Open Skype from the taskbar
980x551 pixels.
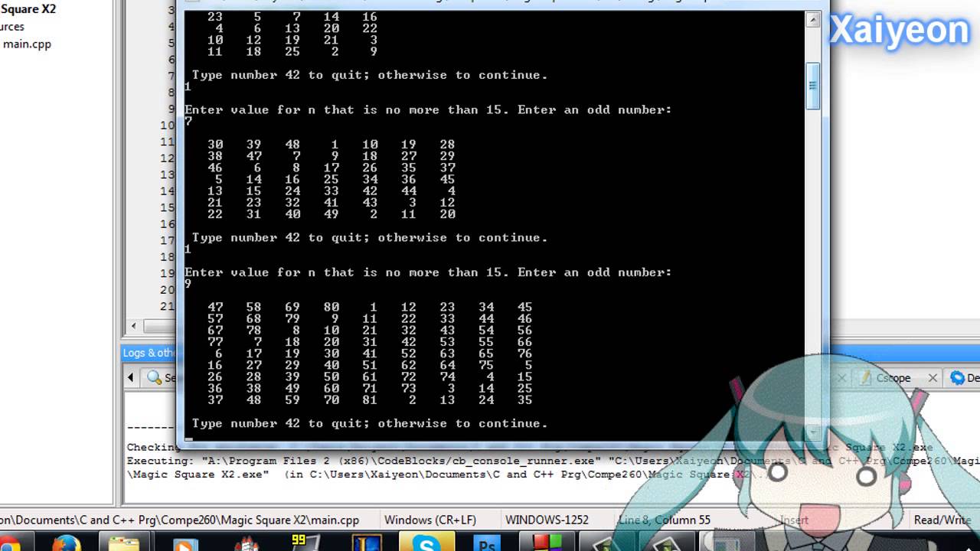pos(426,543)
